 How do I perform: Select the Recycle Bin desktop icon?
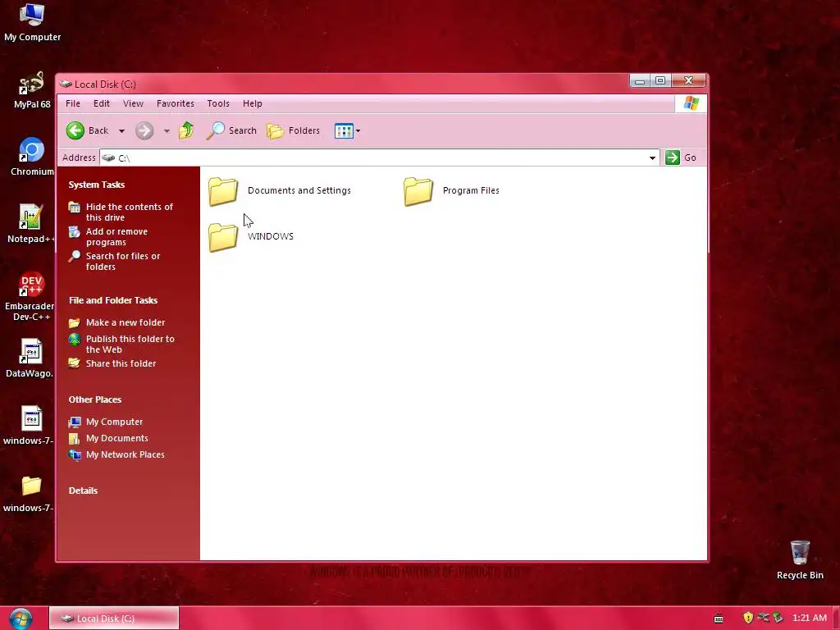tap(800, 559)
